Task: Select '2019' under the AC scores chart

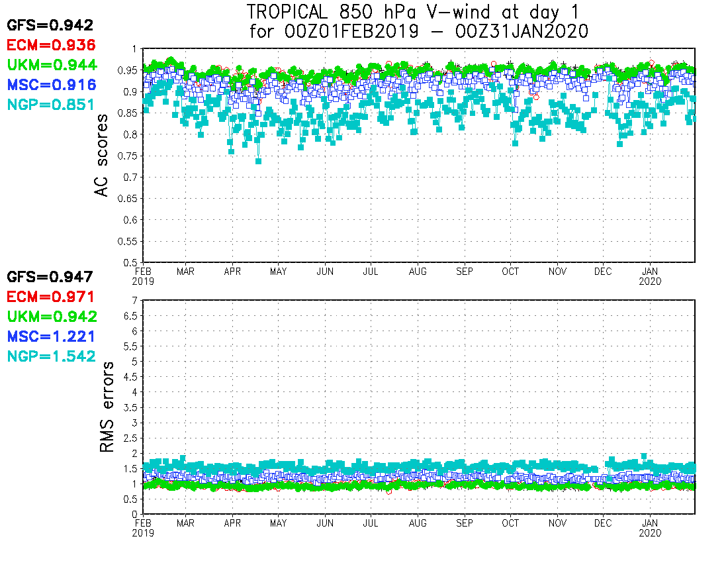Action: [143, 281]
